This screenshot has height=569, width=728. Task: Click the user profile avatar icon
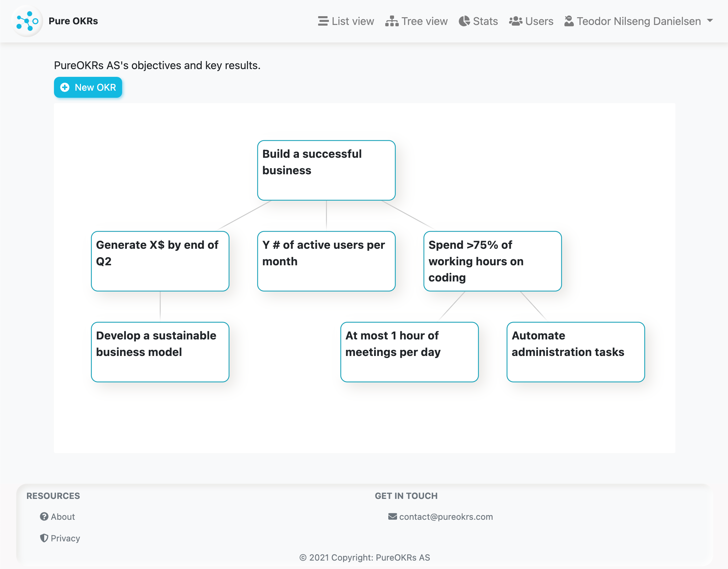(569, 21)
